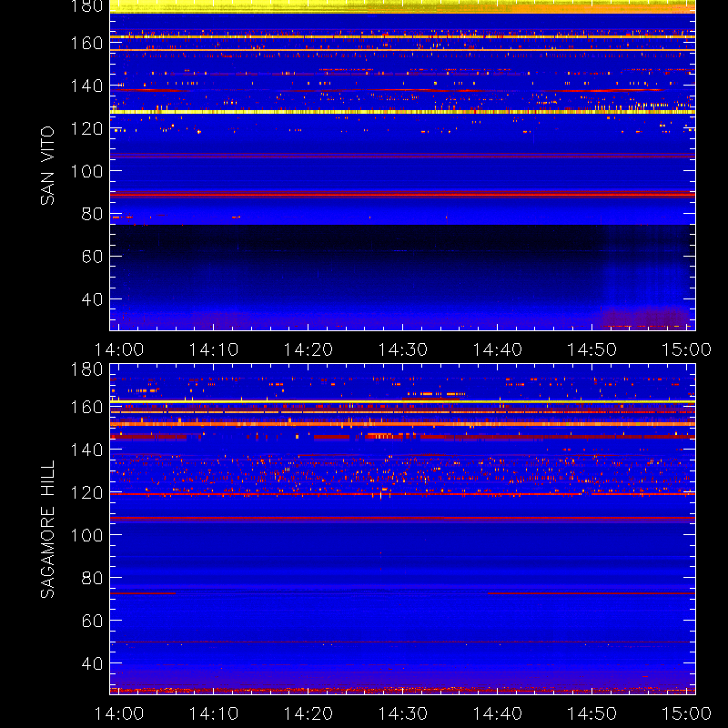Screen dimensions: 728x728
Task: Click the 14:00 time label under San Vito plot
Action: (x=119, y=349)
